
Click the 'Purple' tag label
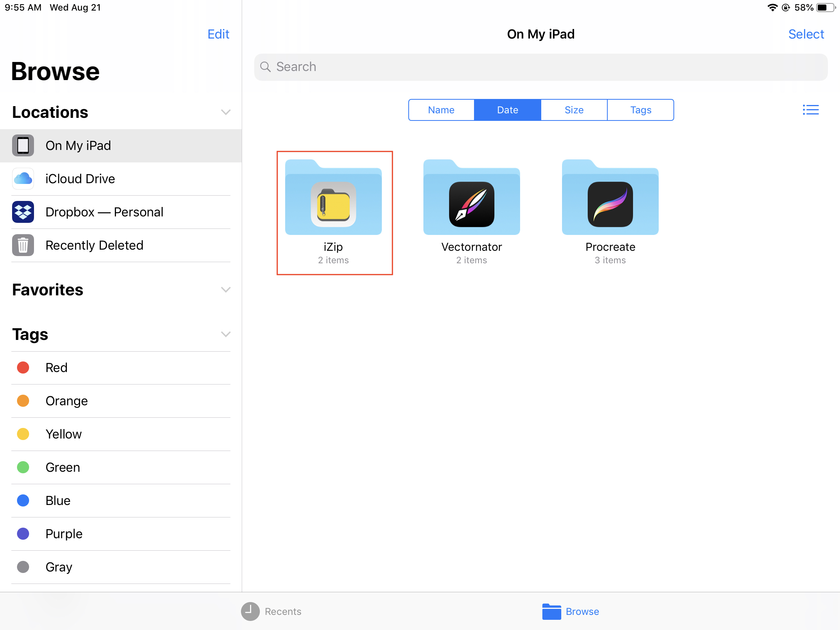(64, 534)
